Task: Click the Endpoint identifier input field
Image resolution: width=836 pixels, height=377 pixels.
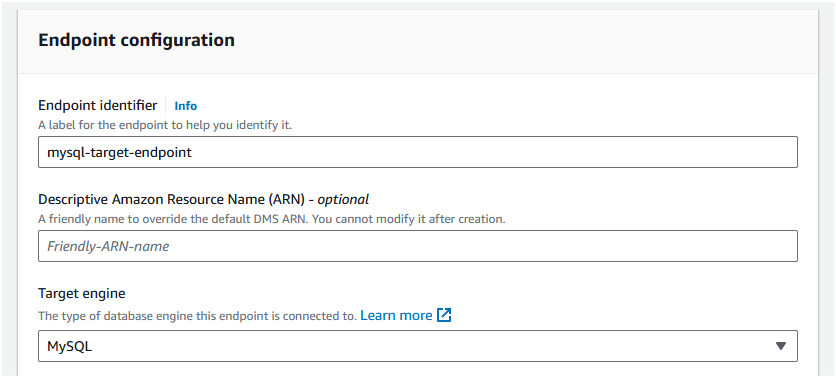Action: (417, 152)
